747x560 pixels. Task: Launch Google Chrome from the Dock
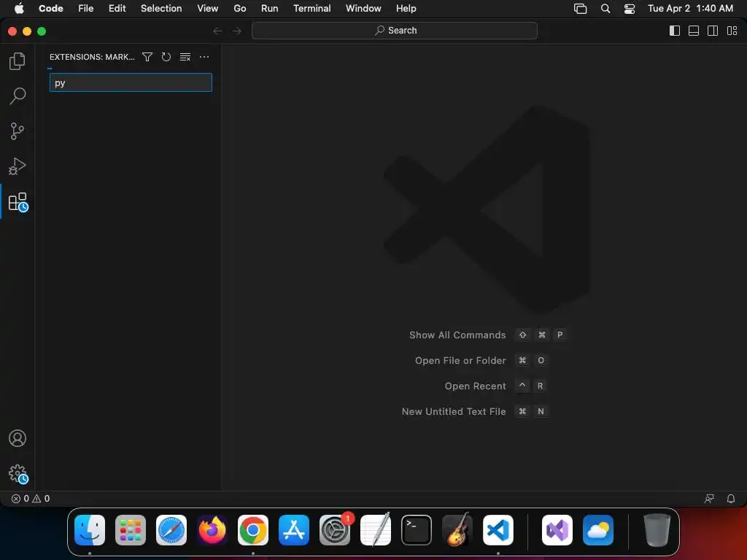pos(253,530)
